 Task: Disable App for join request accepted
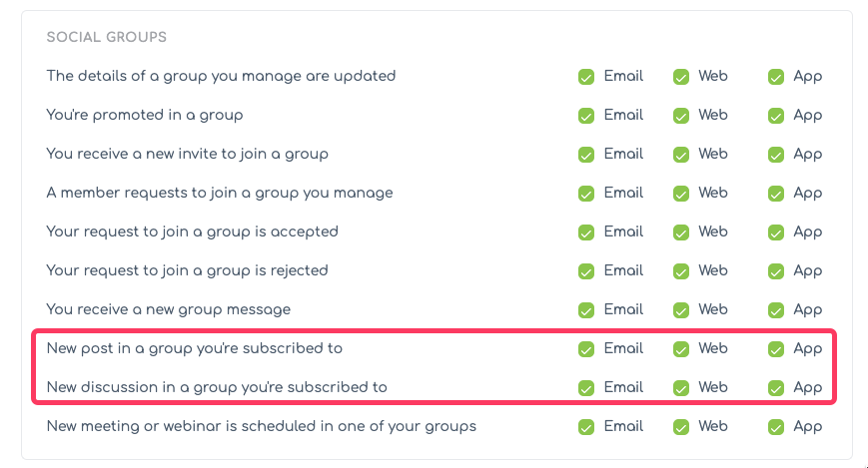776,233
